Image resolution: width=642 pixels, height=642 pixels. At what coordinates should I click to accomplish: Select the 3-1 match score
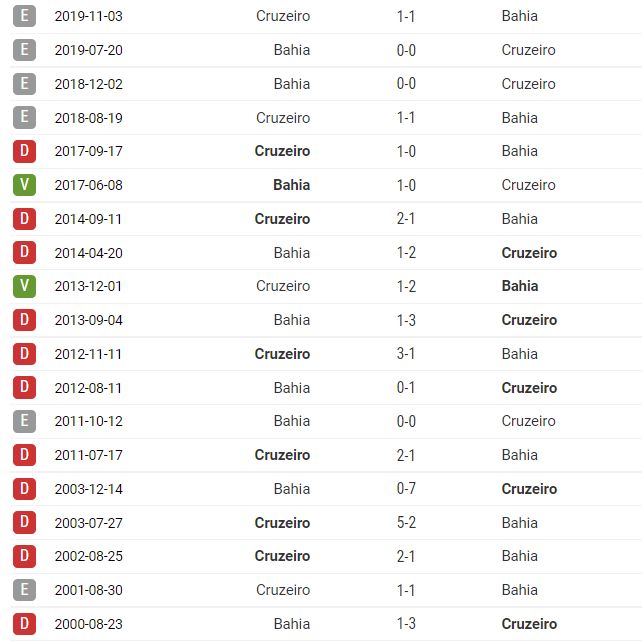406,354
